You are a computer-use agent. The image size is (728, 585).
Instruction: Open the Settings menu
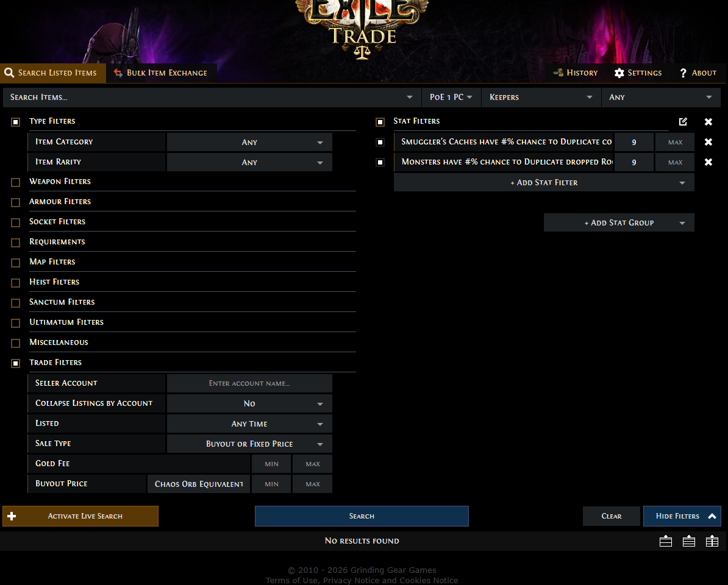[x=638, y=73]
